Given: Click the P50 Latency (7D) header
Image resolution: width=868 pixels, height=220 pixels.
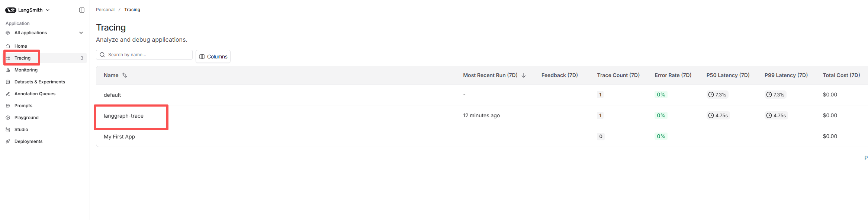Looking at the screenshot, I should tap(728, 75).
